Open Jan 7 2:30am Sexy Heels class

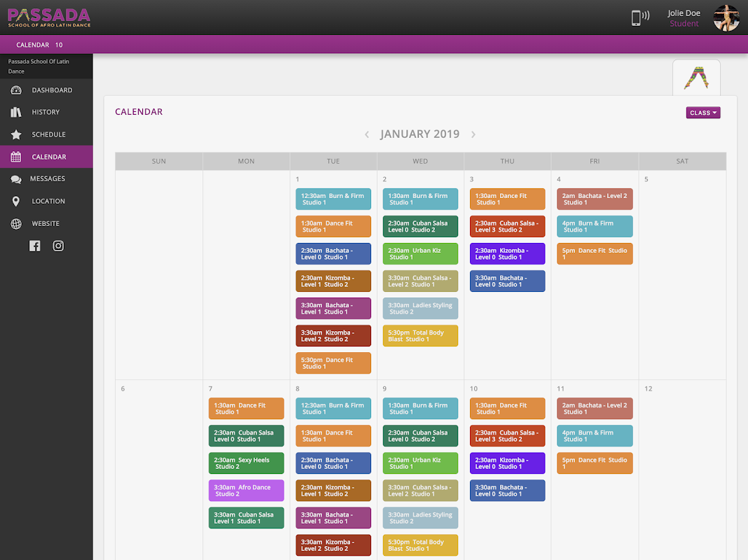click(246, 463)
